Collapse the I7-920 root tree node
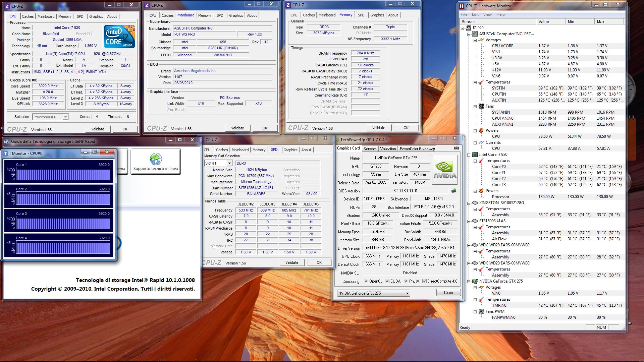 coord(463,28)
